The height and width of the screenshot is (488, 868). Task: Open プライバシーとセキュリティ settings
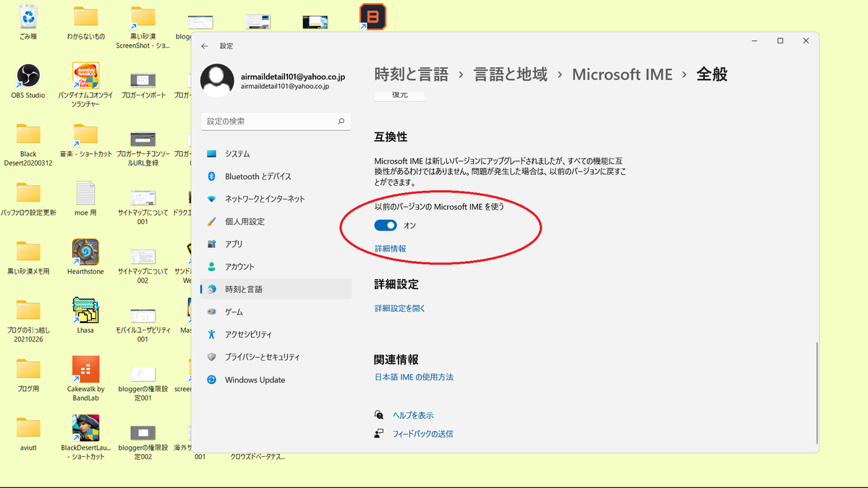[x=276, y=357]
